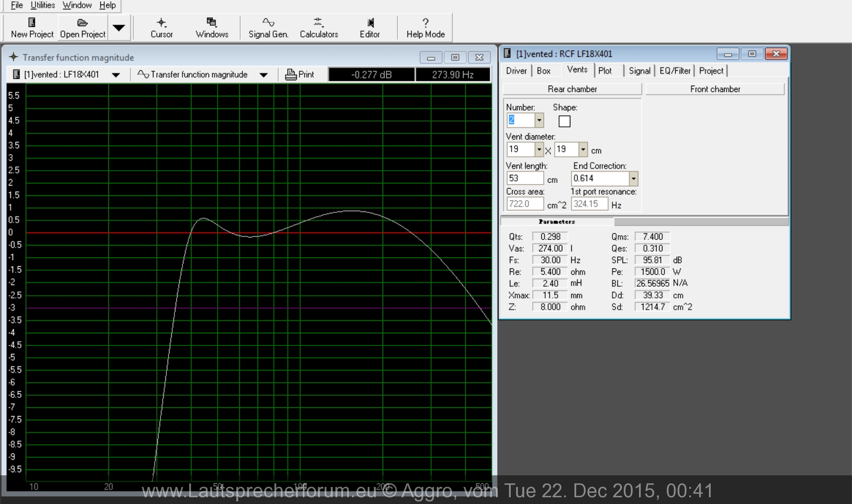Switch to the Project tab
The width and height of the screenshot is (852, 504).
(x=711, y=71)
